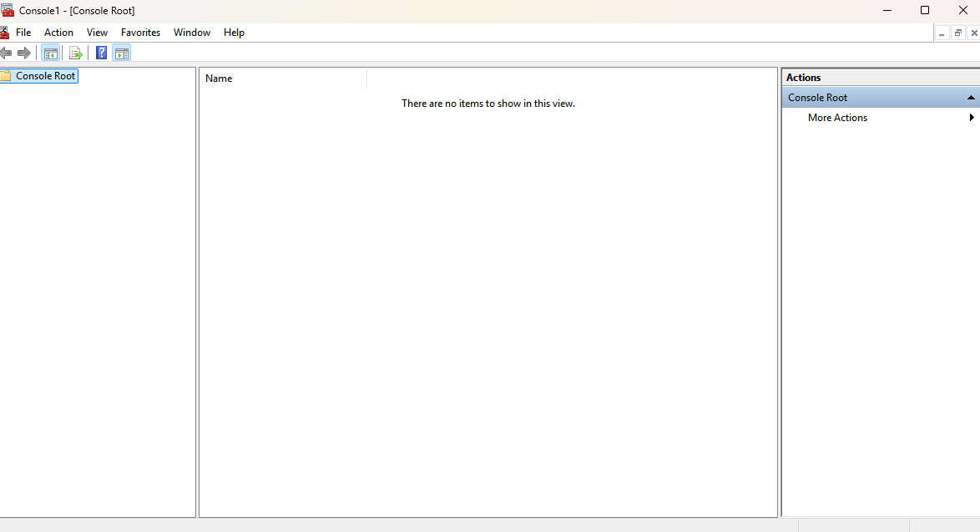This screenshot has height=532, width=980.
Task: Open the File menu
Action: click(x=23, y=33)
